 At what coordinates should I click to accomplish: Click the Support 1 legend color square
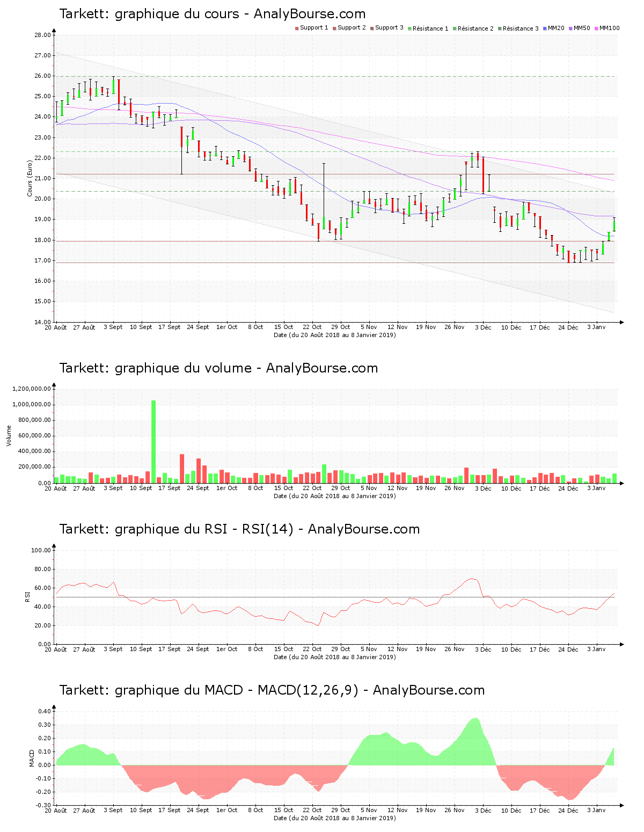point(297,28)
